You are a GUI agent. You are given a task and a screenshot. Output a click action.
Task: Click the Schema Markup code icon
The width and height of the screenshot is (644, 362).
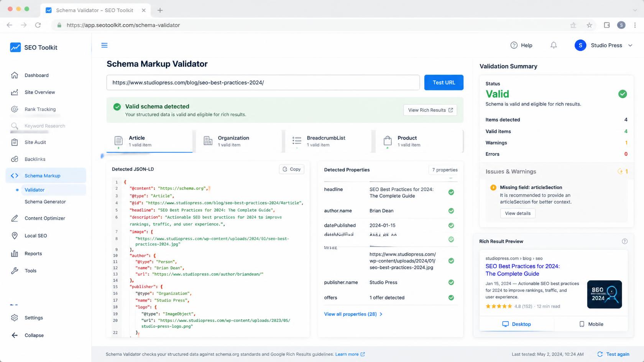[15, 176]
